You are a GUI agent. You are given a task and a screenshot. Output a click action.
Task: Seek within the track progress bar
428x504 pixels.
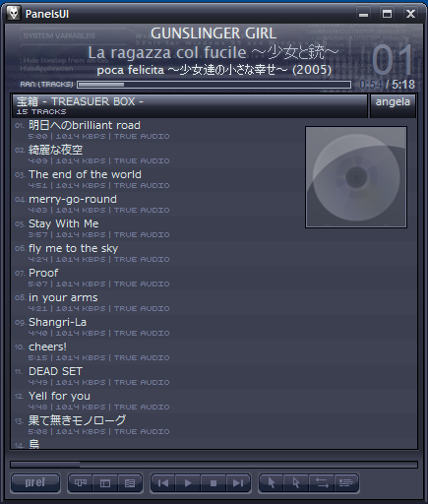click(x=214, y=85)
